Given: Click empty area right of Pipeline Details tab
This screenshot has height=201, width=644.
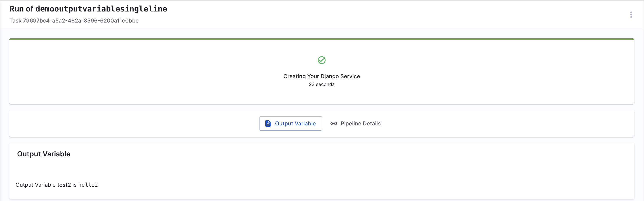Looking at the screenshot, I should 500,123.
